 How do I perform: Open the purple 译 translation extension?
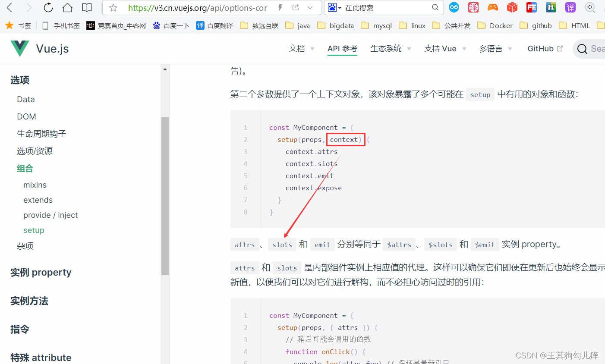click(570, 7)
